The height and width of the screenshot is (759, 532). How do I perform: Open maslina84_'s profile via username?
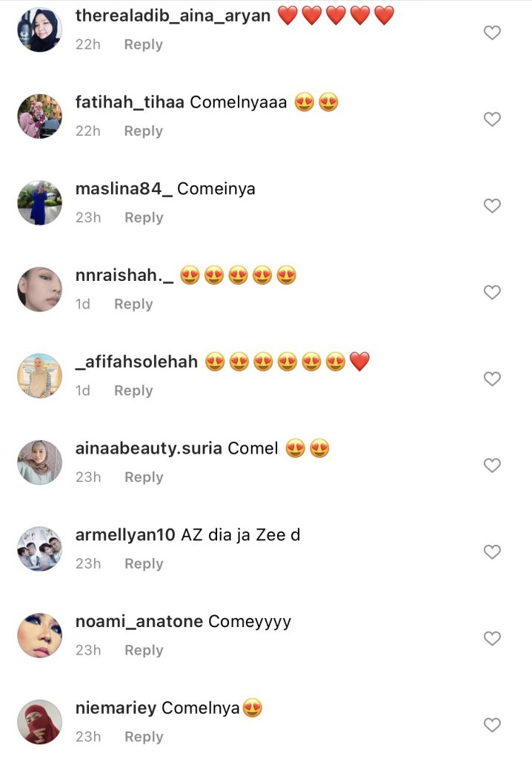124,189
